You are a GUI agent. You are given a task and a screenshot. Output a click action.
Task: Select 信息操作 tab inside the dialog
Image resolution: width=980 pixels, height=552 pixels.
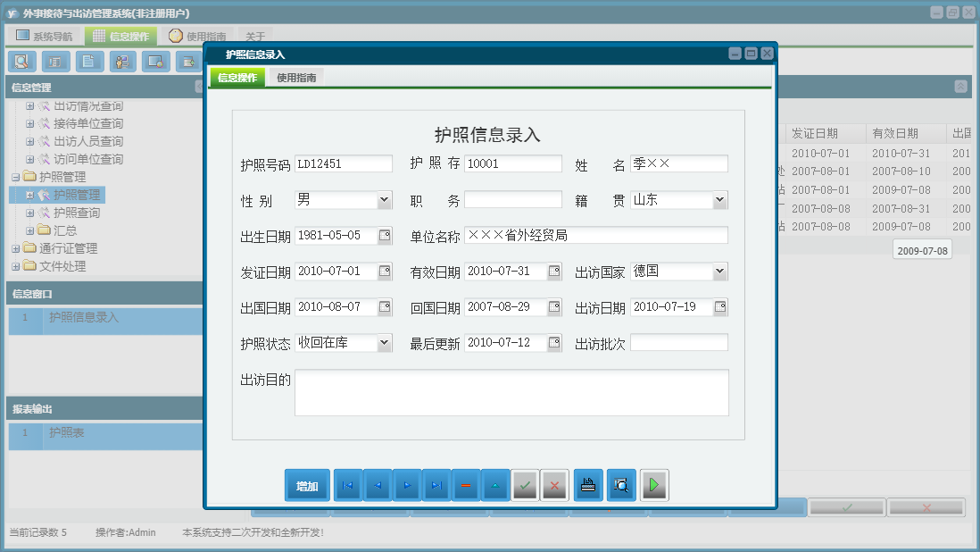point(237,78)
